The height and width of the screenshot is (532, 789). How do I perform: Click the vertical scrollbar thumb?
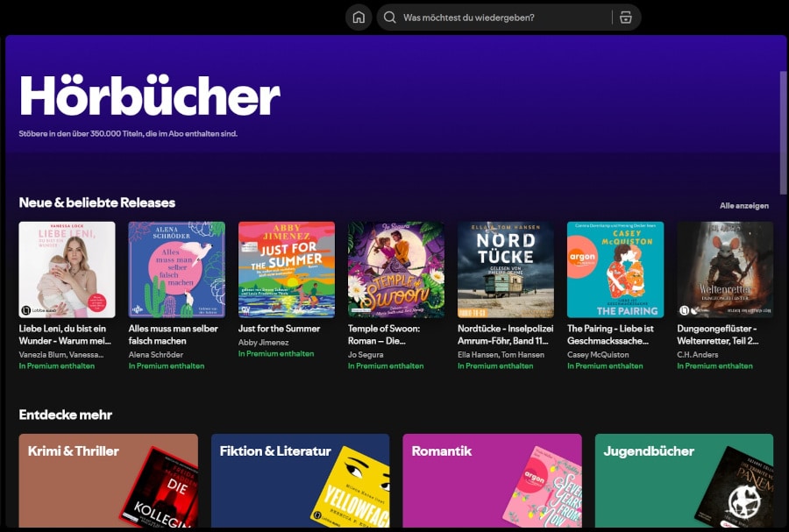(783, 132)
